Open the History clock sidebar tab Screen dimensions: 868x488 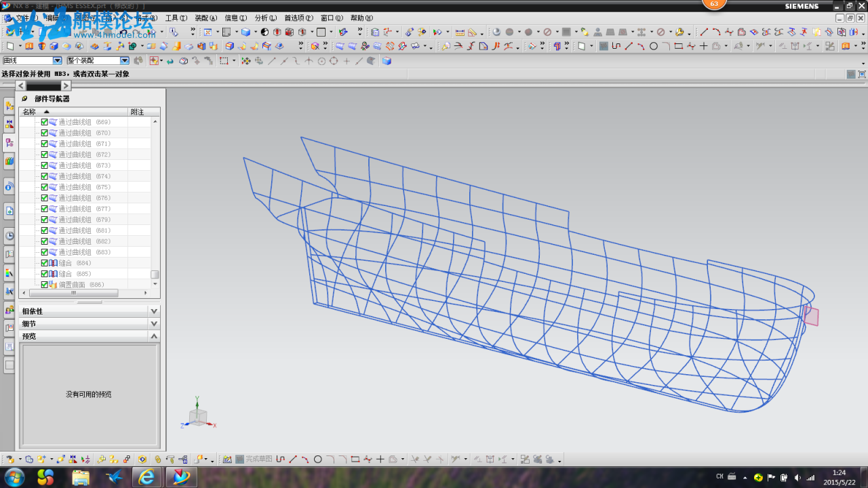[9, 235]
